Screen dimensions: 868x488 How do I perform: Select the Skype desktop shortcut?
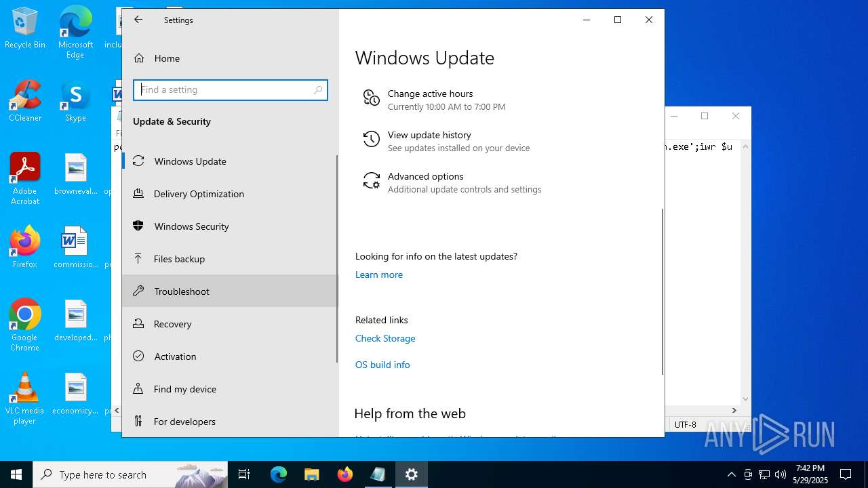(x=75, y=102)
